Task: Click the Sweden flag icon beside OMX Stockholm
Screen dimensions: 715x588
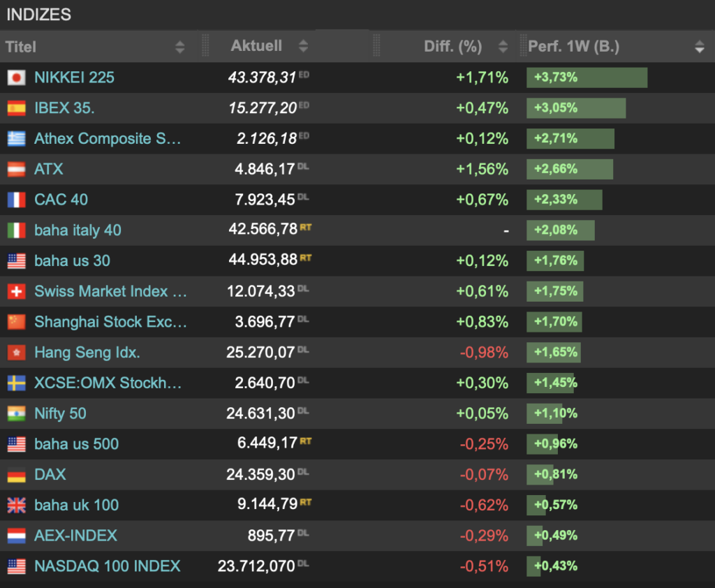Action: [17, 383]
